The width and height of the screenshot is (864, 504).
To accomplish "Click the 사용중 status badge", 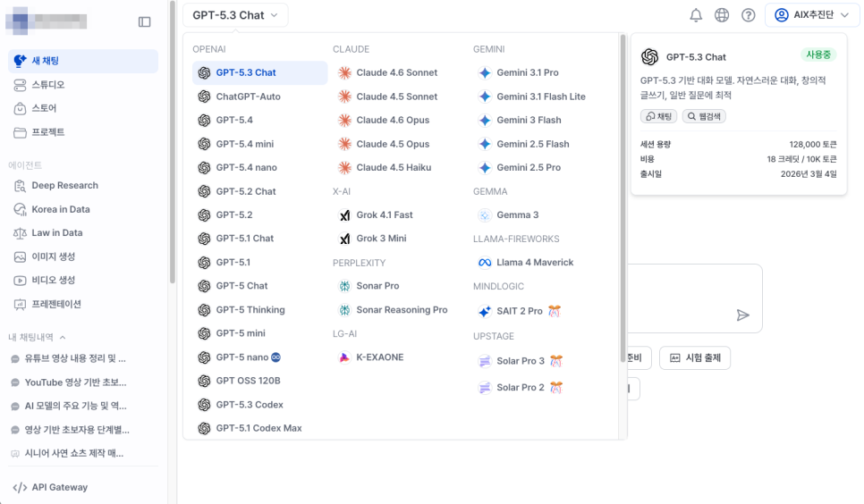I will click(x=818, y=55).
